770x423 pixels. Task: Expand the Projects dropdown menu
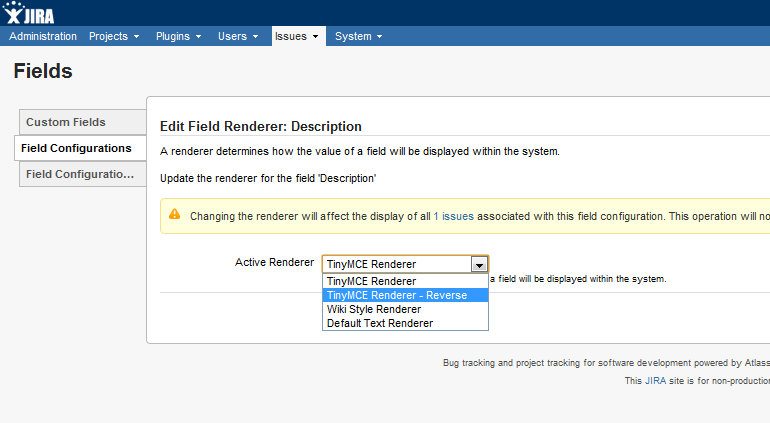coord(114,36)
